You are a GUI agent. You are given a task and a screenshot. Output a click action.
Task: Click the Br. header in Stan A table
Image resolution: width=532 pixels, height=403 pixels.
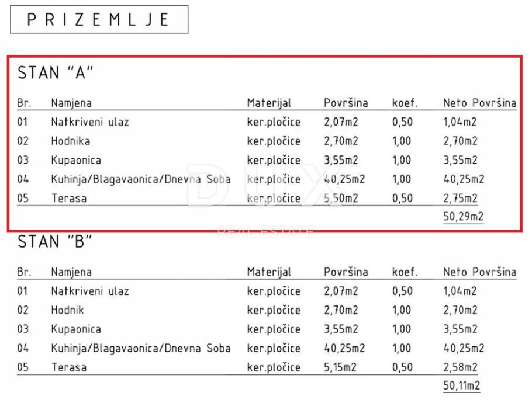[x=24, y=103]
